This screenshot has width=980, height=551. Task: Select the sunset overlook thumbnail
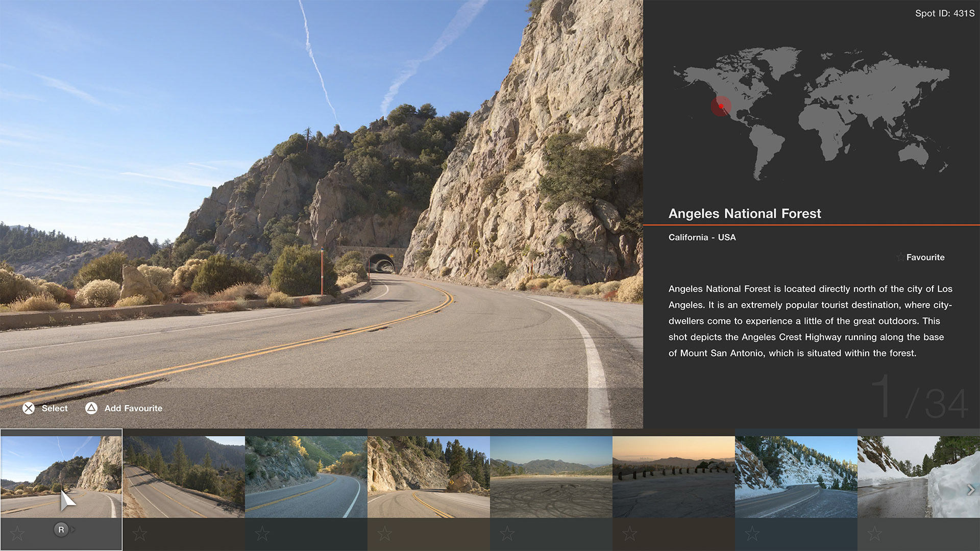674,477
